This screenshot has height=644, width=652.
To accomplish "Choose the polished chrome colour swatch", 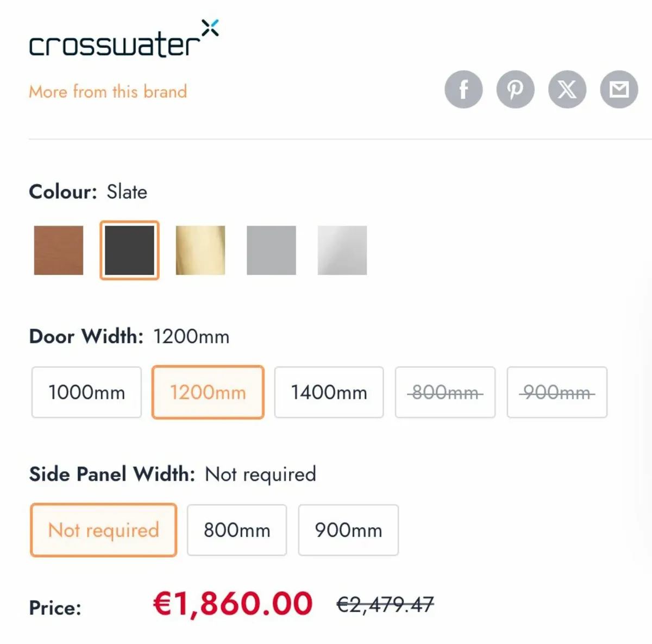I will coord(342,250).
